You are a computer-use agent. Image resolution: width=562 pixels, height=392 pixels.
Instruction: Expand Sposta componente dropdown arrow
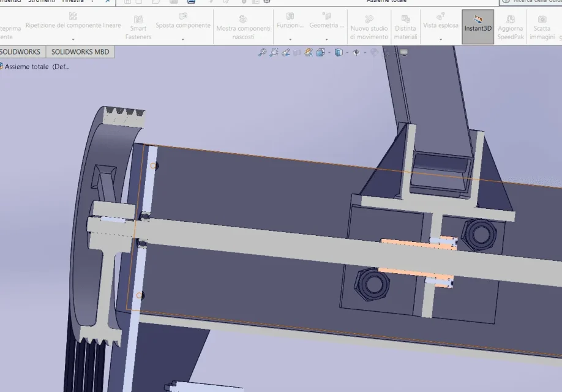point(183,39)
